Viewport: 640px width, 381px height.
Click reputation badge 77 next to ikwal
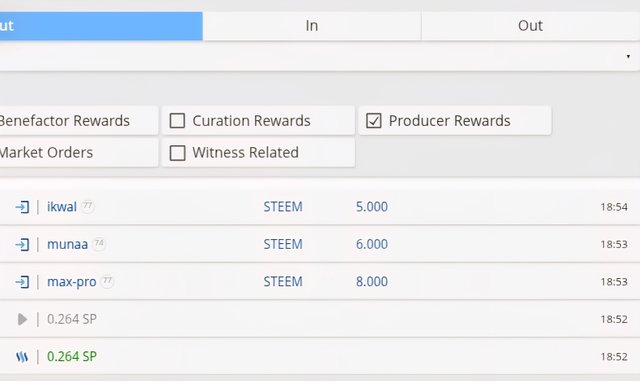(x=87, y=206)
